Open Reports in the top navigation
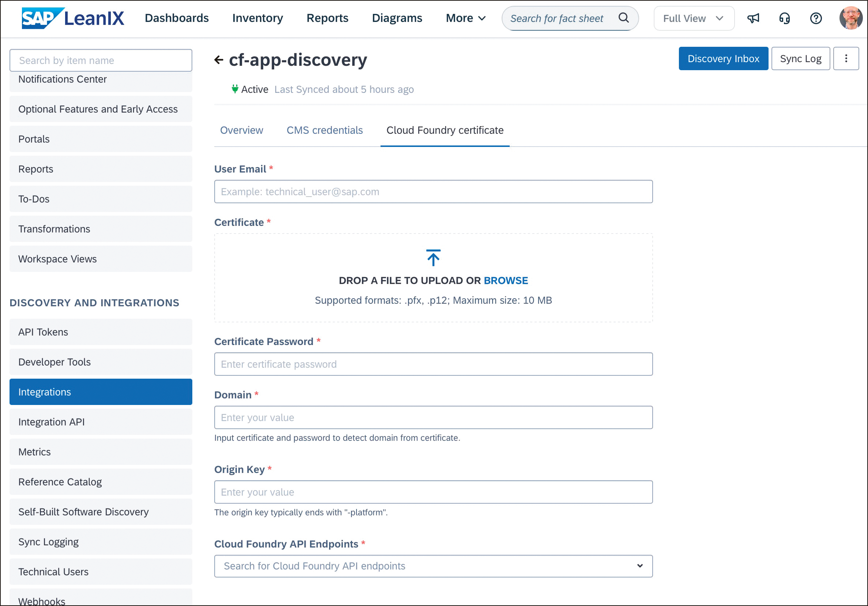The image size is (868, 606). [x=327, y=18]
